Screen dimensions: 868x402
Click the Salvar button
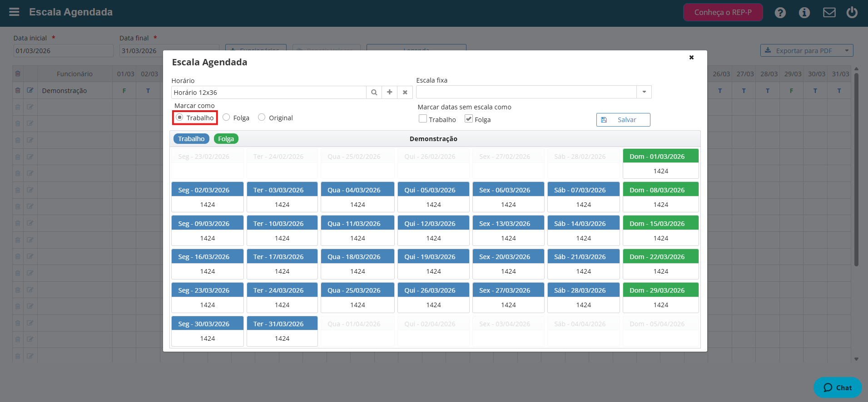(x=623, y=120)
